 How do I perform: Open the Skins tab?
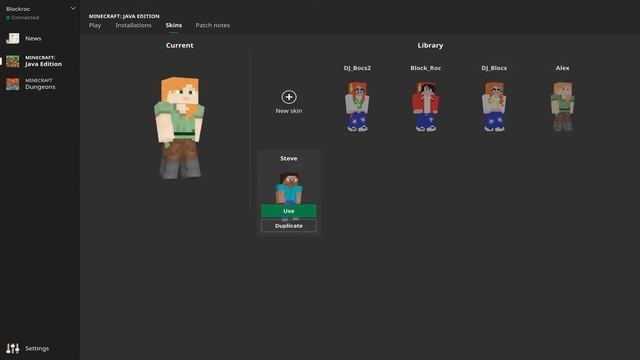pyautogui.click(x=174, y=25)
